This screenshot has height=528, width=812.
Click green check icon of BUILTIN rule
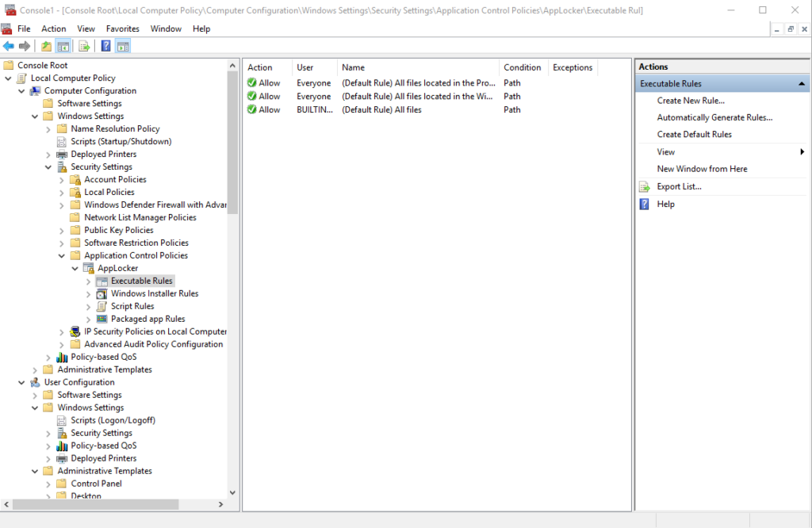(251, 109)
